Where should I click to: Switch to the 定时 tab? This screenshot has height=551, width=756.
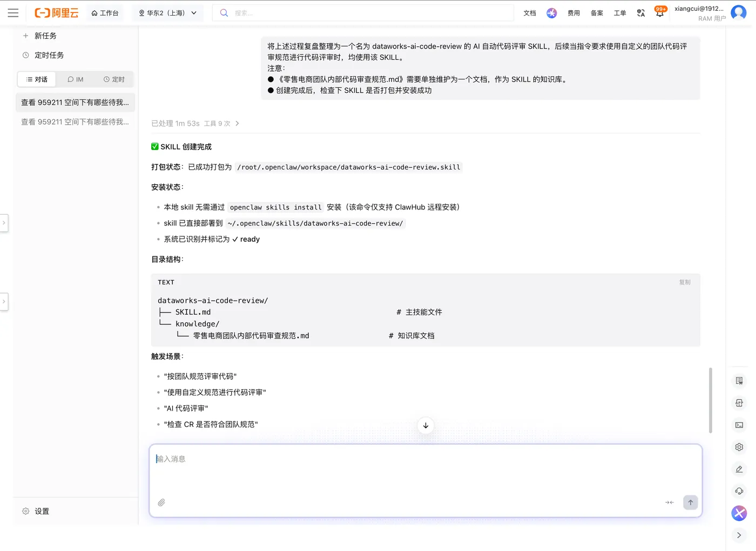pos(114,79)
